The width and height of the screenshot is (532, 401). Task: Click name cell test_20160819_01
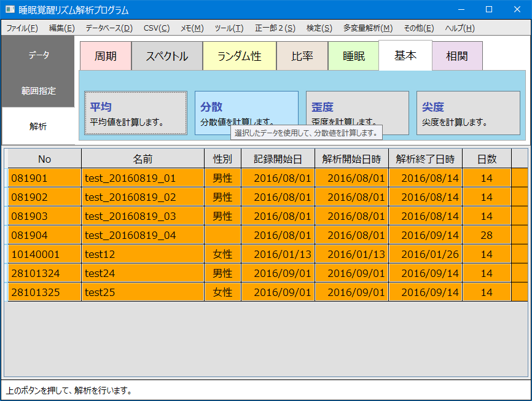(x=143, y=177)
